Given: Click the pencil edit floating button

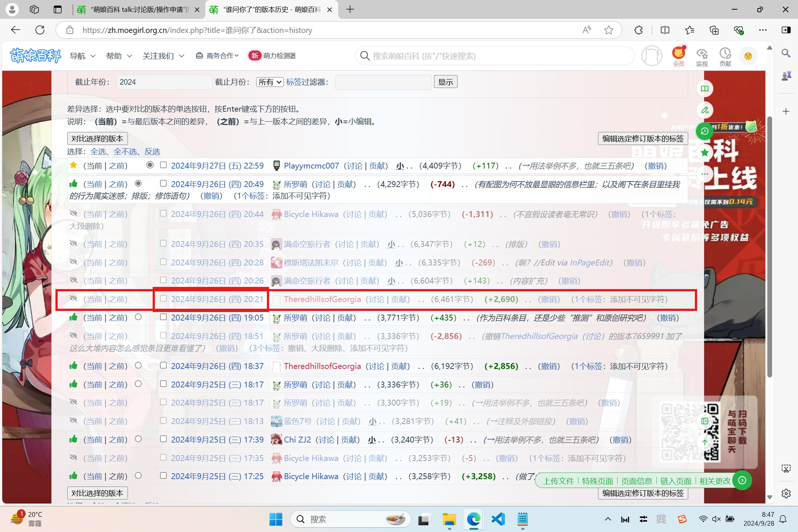Looking at the screenshot, I should click(x=704, y=110).
